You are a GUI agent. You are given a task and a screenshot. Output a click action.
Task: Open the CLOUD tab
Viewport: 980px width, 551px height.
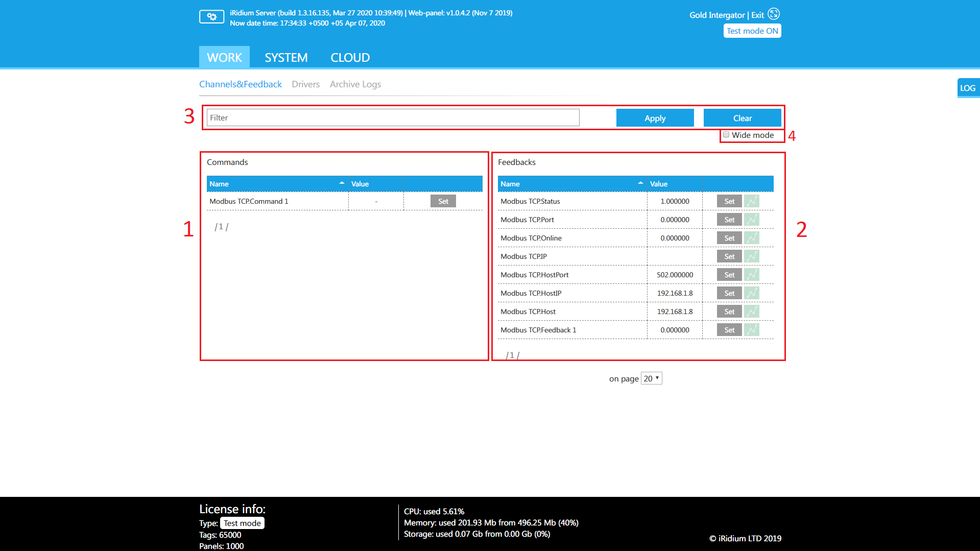(x=350, y=58)
